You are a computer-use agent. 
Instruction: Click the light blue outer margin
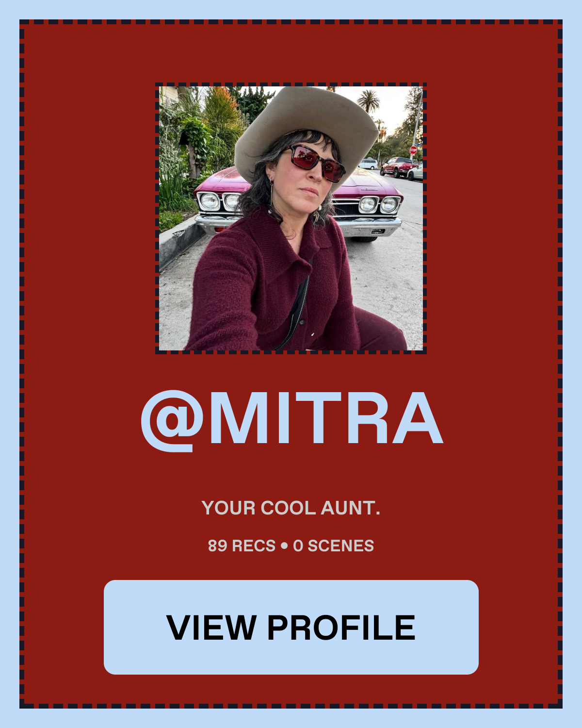pyautogui.click(x=291, y=9)
